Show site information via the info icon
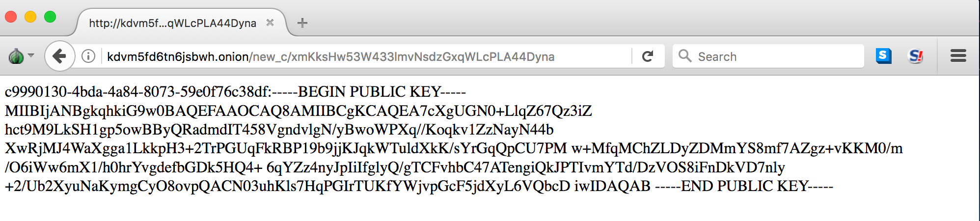Image resolution: width=980 pixels, height=221 pixels. click(x=88, y=56)
